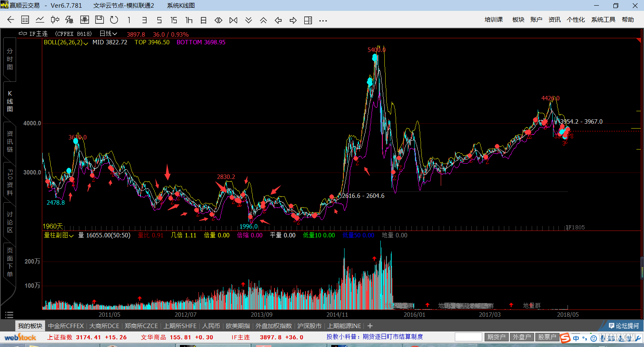Click the double chevron down icon
Viewport: 644px width, 347px height.
coord(248,20)
